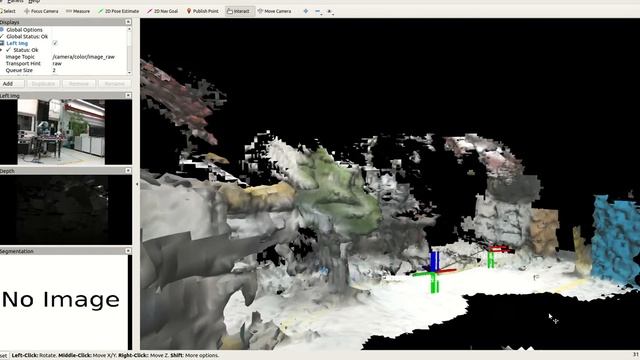Click the blue plus add-tool icon

306,11
